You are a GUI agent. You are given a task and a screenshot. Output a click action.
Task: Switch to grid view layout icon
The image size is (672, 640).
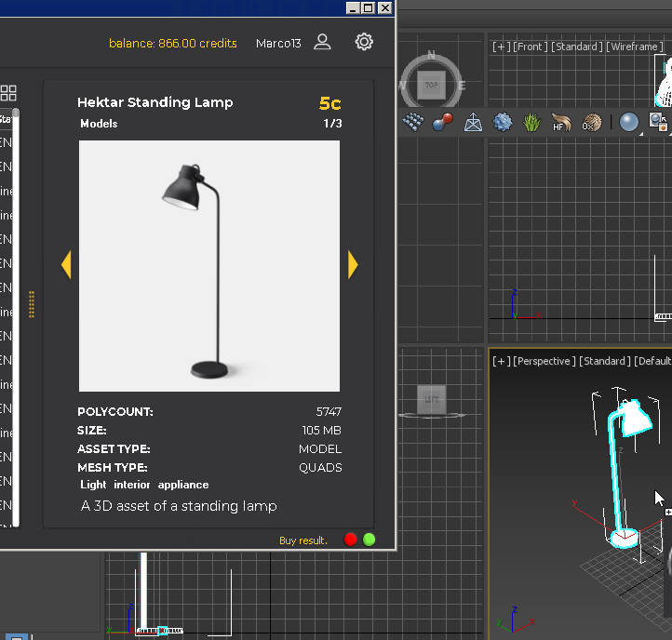pyautogui.click(x=8, y=93)
